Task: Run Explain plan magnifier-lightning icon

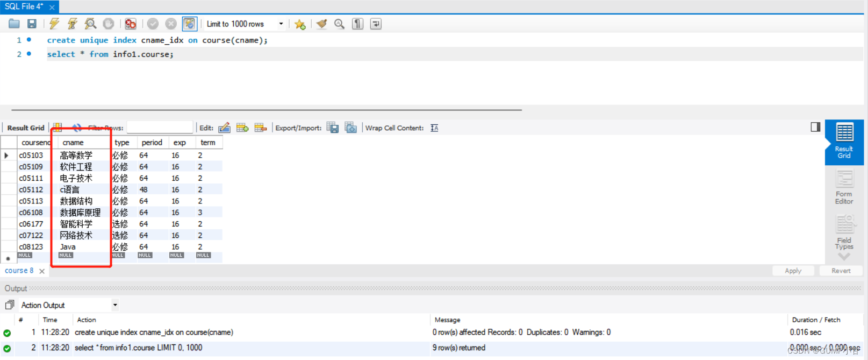Action: pos(90,24)
